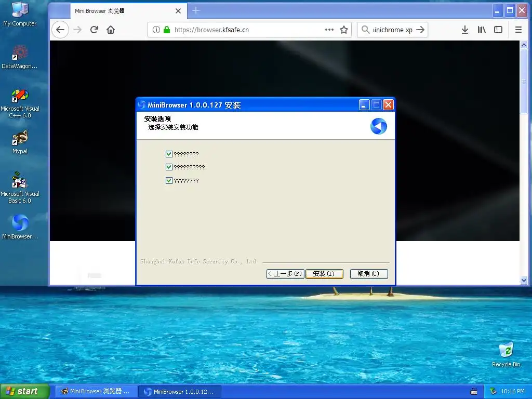Click the 上一步 (P) back button
Image resolution: width=532 pixels, height=399 pixels.
pyautogui.click(x=285, y=274)
